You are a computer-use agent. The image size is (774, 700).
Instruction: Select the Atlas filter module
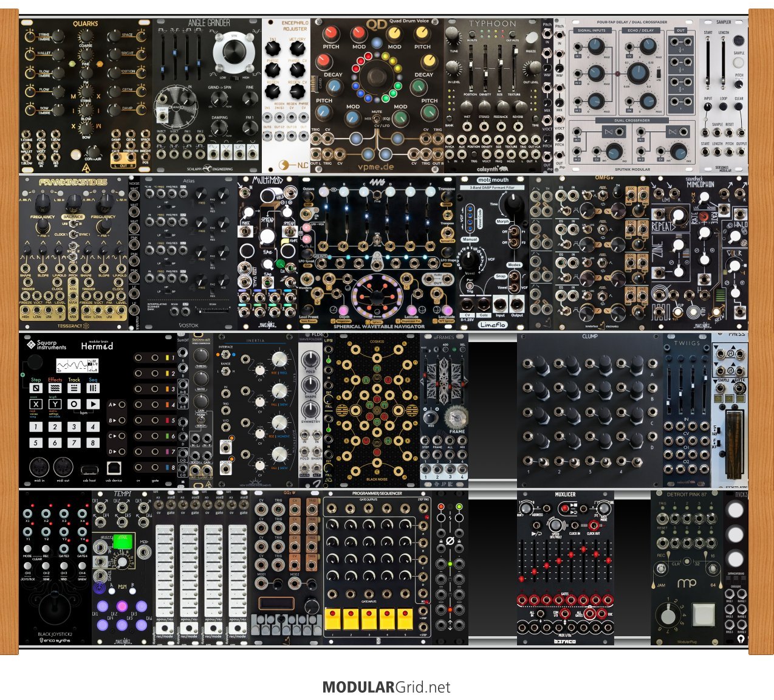pos(188,253)
